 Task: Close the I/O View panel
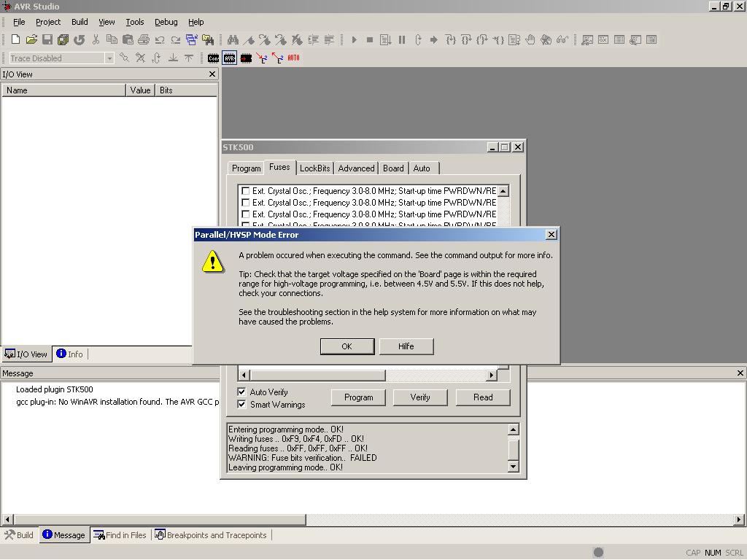(212, 74)
